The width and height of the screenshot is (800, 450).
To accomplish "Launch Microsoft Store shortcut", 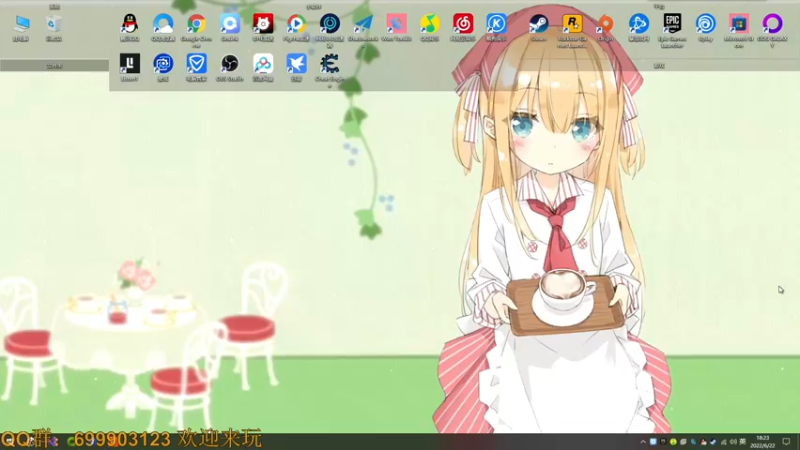I will tap(739, 31).
